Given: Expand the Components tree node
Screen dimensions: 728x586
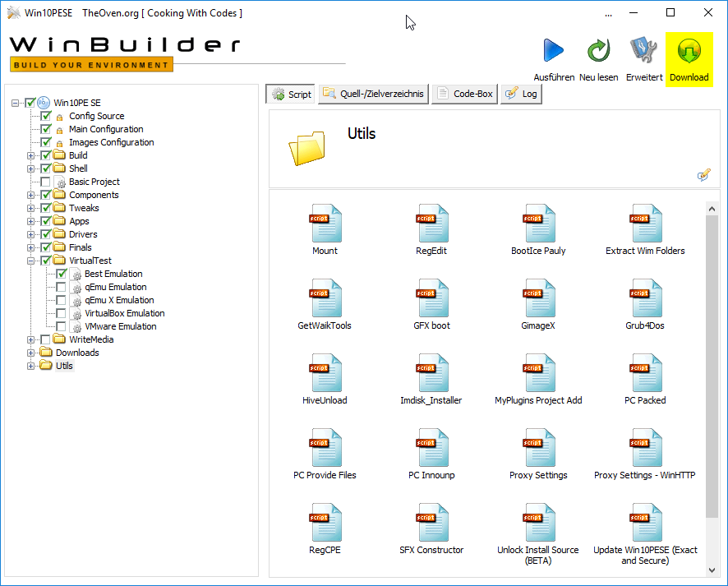Looking at the screenshot, I should [31, 195].
